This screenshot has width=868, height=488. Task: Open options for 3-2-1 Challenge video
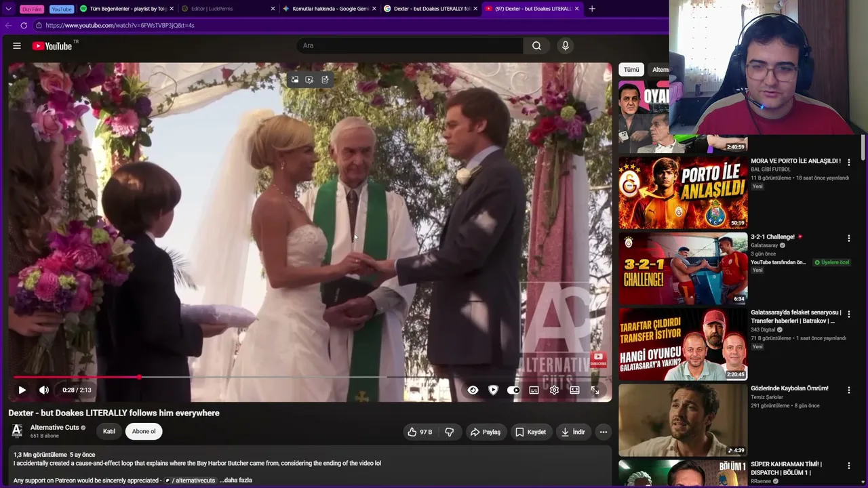click(x=848, y=239)
